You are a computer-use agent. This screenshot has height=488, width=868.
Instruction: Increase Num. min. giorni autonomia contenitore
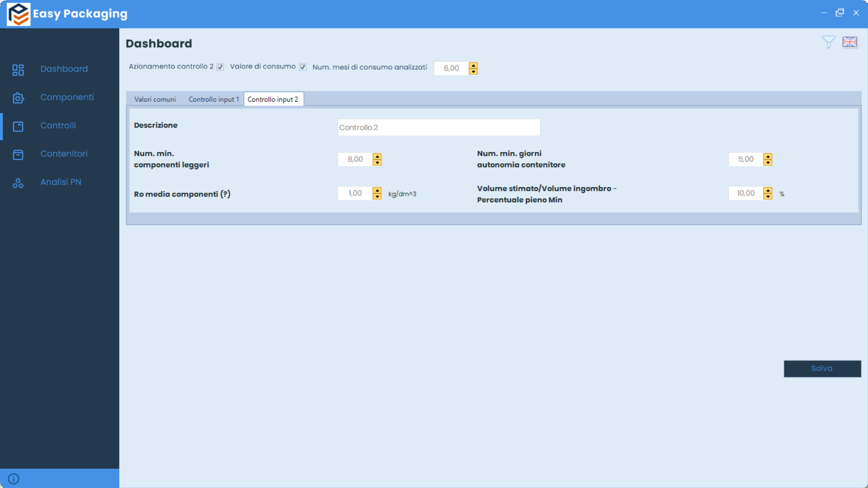(768, 156)
